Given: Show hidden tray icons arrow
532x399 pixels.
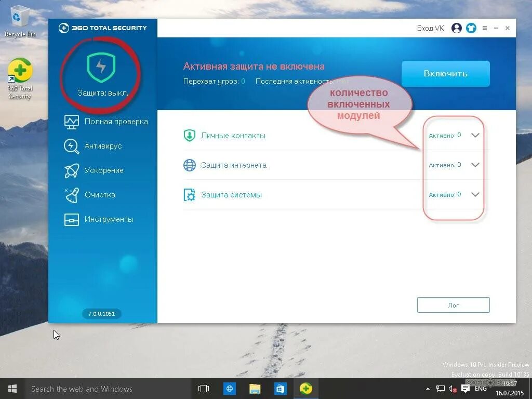Looking at the screenshot, I should point(428,389).
